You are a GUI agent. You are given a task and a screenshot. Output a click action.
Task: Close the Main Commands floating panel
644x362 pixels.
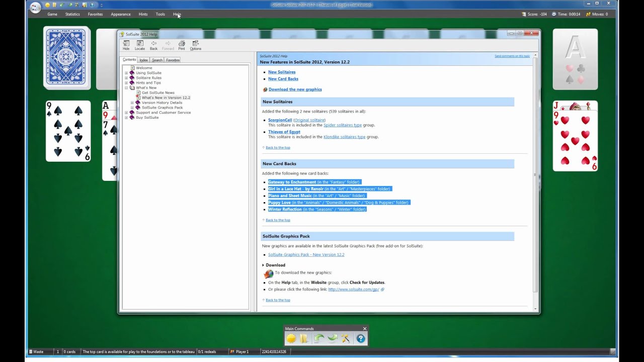coord(365,329)
